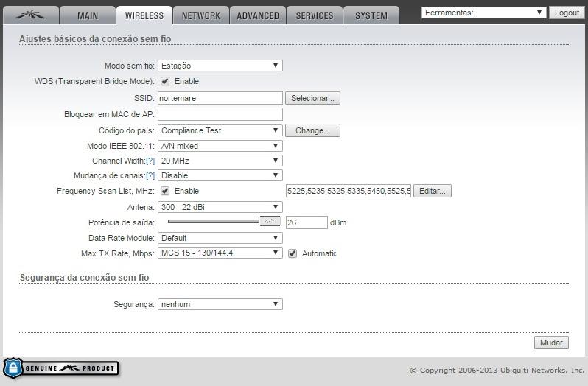Screen dimensions: 588x386
Task: Expand the Modo IEEE 802.11 dropdown
Action: (x=220, y=146)
